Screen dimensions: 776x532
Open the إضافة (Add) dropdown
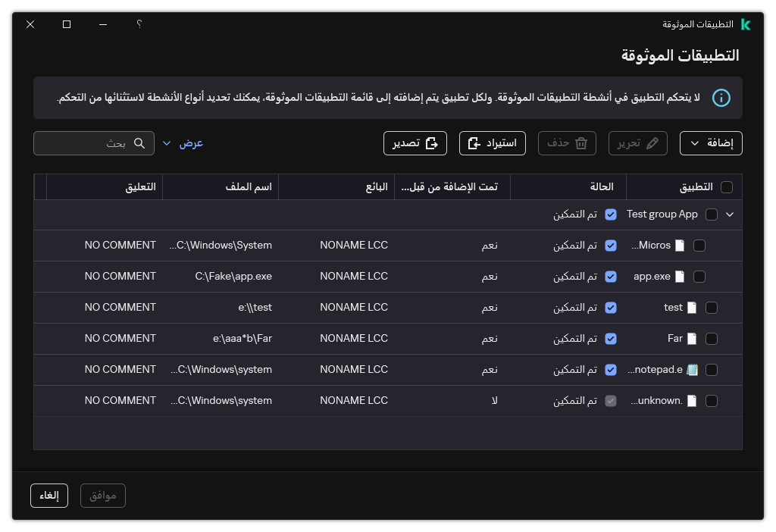click(711, 142)
